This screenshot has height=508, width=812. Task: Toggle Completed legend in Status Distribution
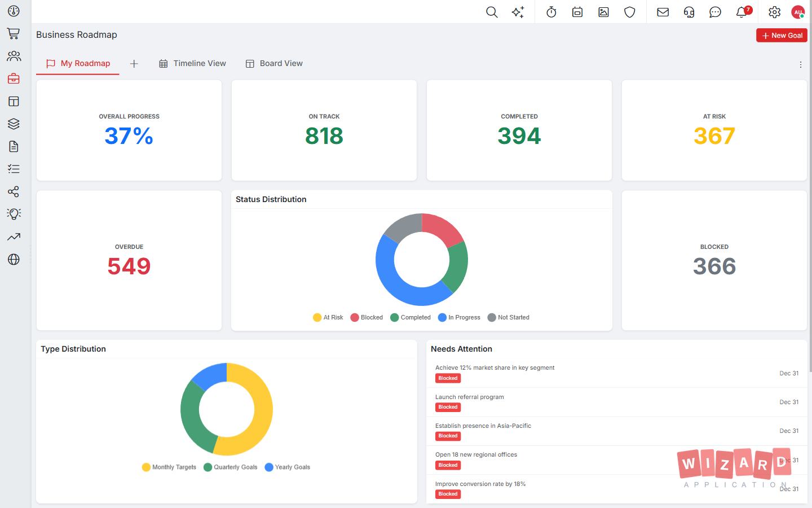click(411, 317)
